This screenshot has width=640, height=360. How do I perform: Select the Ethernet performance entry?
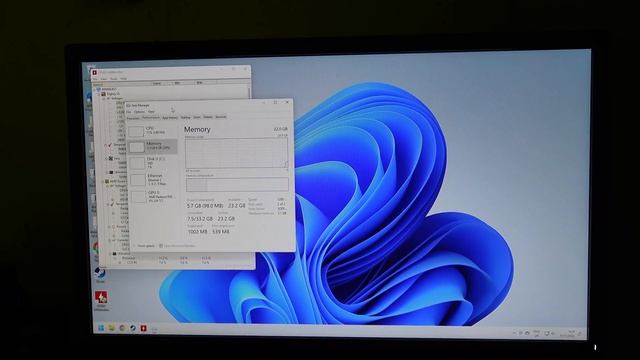point(152,180)
